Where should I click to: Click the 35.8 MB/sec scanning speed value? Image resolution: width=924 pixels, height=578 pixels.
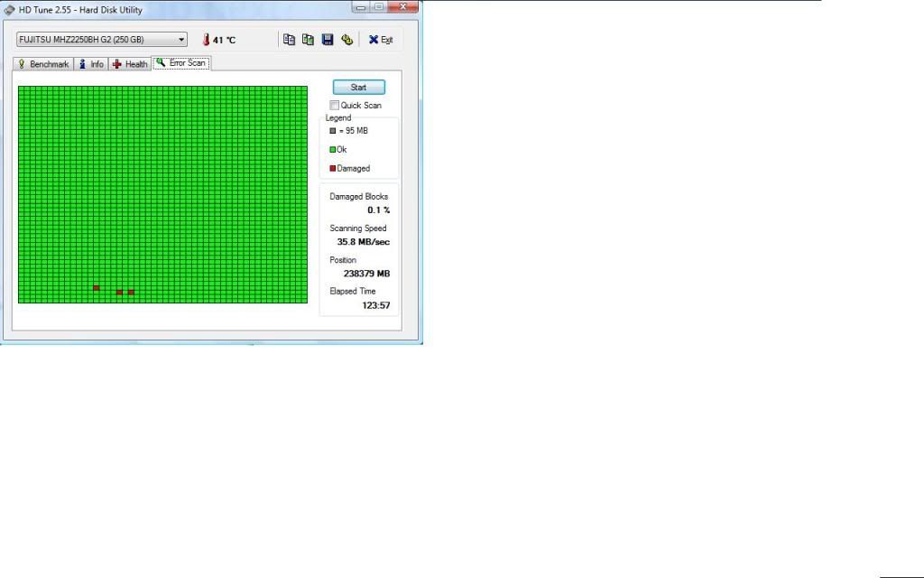click(x=363, y=242)
